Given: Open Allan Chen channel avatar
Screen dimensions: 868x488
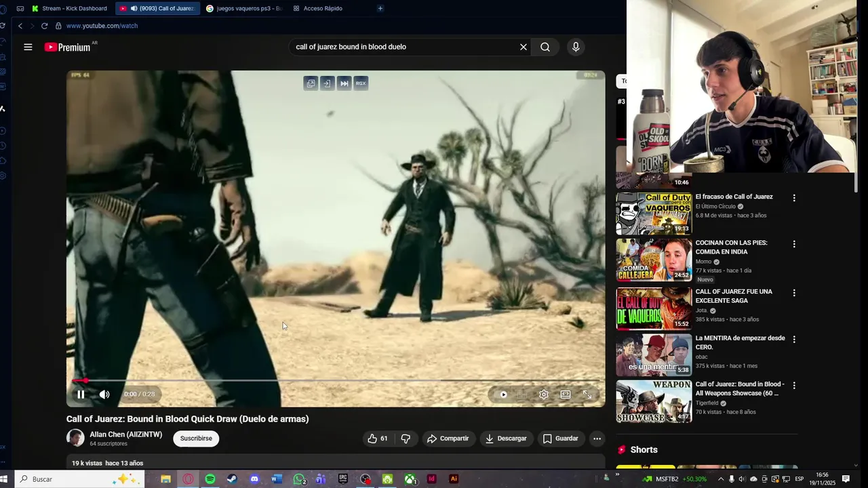Looking at the screenshot, I should (x=75, y=438).
